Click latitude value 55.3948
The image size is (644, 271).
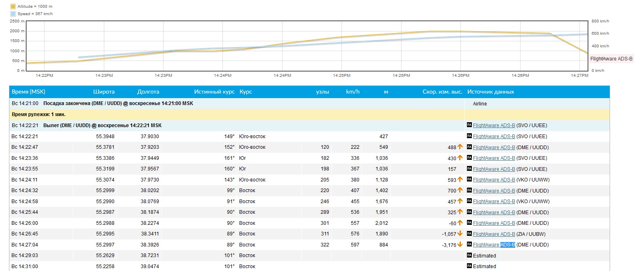point(105,137)
